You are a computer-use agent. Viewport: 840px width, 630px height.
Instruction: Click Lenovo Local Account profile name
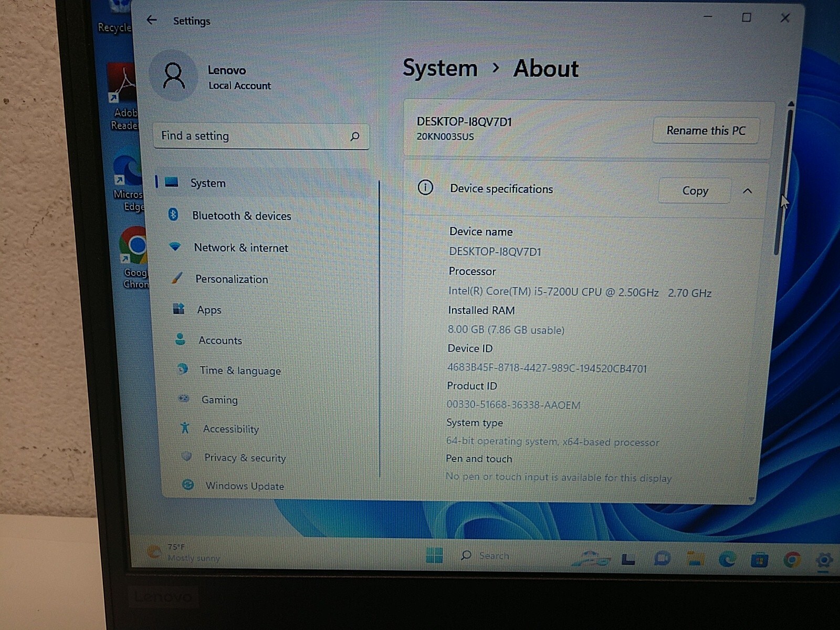point(239,77)
